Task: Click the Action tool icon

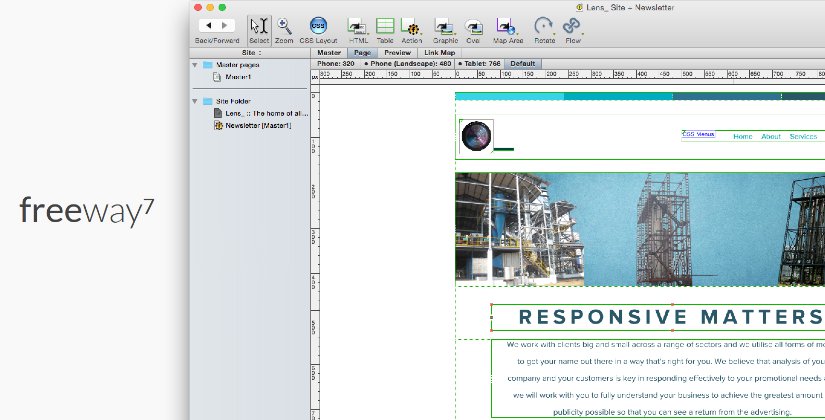Action: pos(411,27)
